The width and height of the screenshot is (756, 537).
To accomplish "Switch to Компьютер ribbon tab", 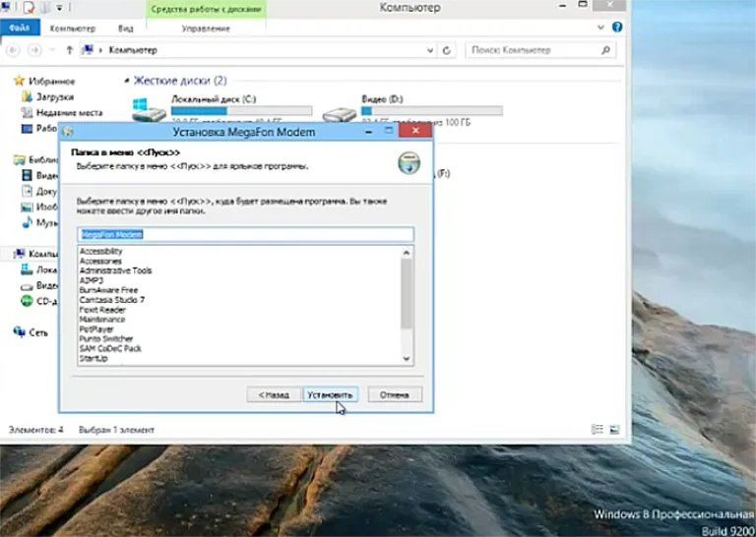I will pos(73,29).
